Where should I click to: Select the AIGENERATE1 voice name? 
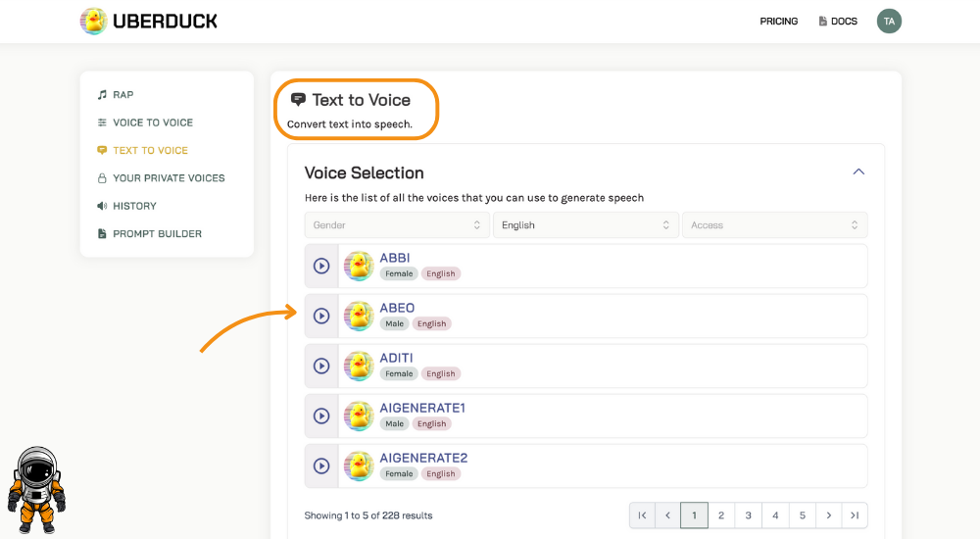(422, 408)
